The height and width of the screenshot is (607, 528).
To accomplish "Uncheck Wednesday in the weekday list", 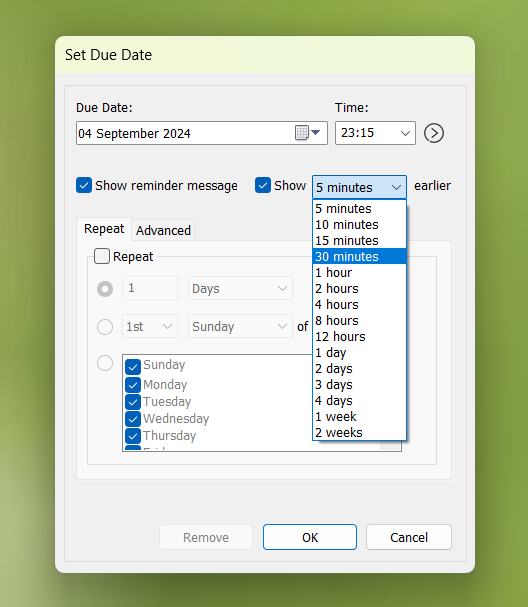I will [x=133, y=418].
